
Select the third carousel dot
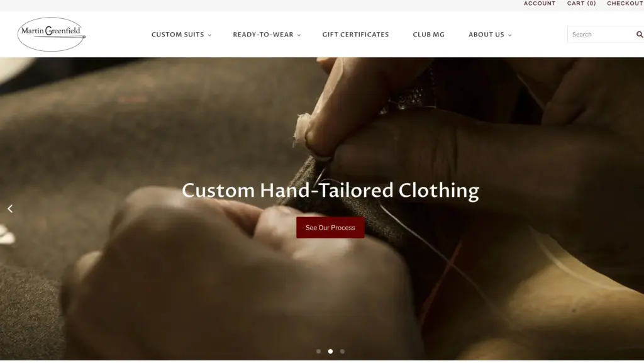pyautogui.click(x=342, y=351)
